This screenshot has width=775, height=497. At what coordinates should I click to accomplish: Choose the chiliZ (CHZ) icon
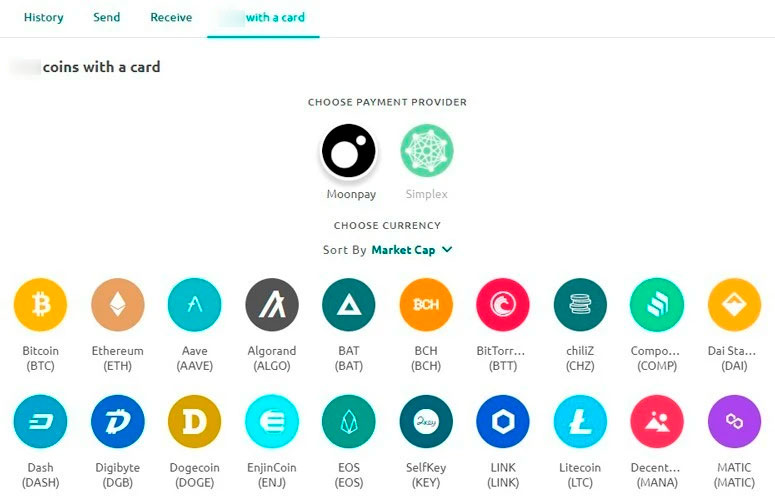(580, 304)
